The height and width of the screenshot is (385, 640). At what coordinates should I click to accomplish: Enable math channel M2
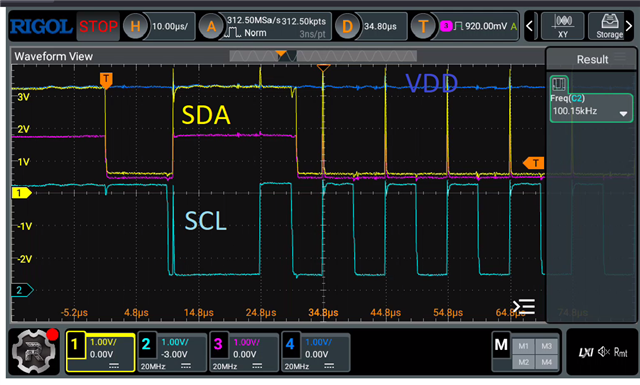pyautogui.click(x=523, y=362)
